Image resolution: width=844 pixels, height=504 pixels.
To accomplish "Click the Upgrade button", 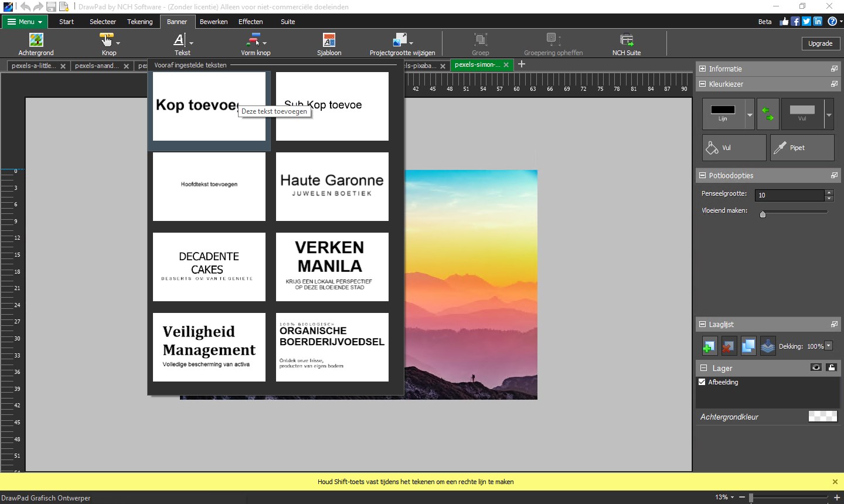I will [820, 43].
